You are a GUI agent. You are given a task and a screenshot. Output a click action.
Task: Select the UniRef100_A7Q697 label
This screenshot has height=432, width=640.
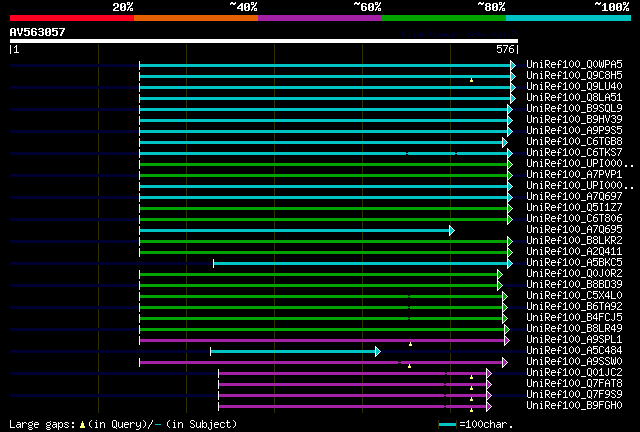coord(574,196)
